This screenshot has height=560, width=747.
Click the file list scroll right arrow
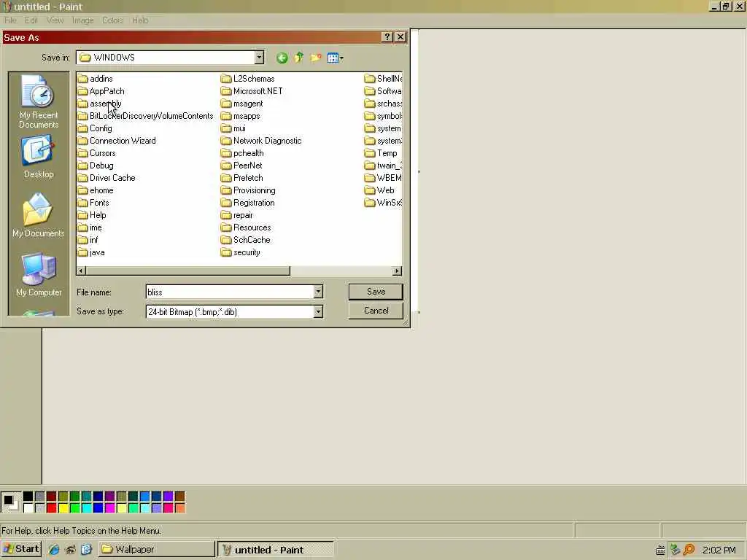(397, 271)
